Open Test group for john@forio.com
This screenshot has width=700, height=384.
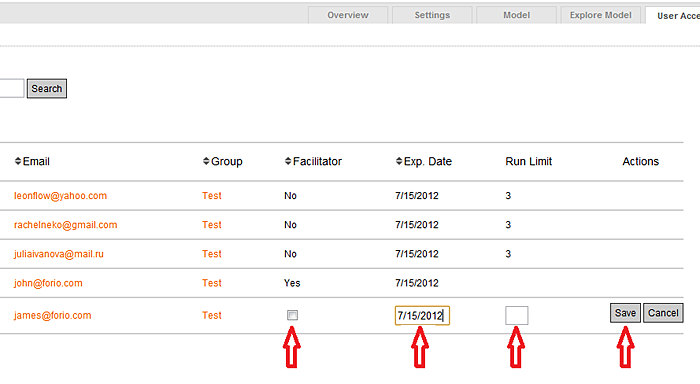click(212, 283)
